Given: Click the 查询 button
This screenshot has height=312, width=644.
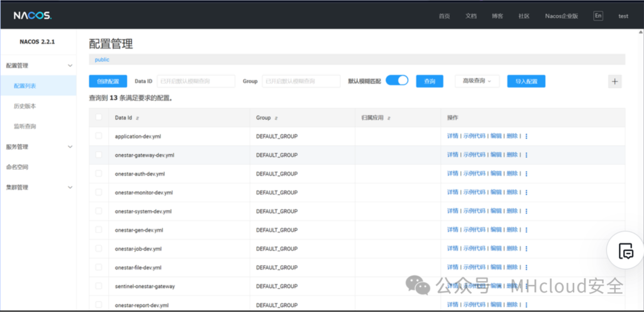Looking at the screenshot, I should [x=430, y=81].
